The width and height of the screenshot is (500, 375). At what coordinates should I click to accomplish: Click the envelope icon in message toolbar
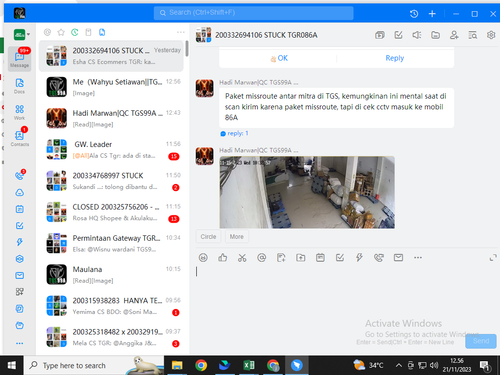398,258
